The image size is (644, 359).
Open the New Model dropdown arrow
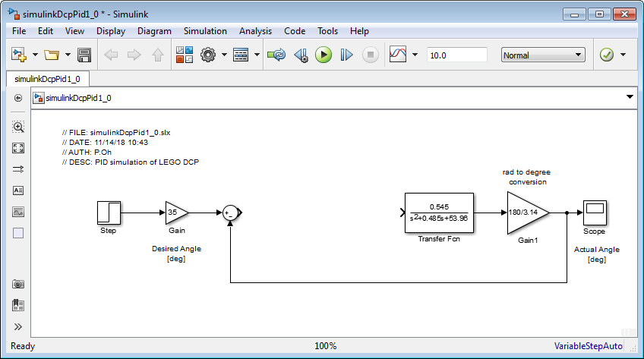[x=36, y=55]
